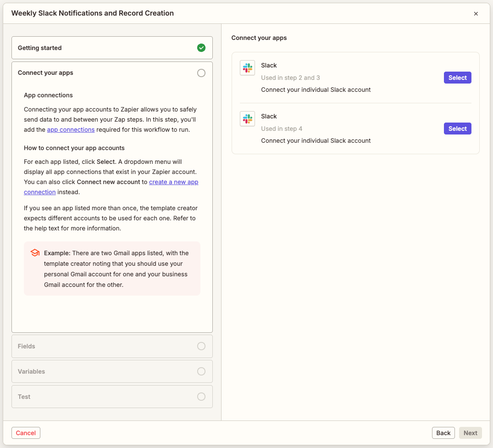Close the Weekly Slack Notifications dialog

476,13
